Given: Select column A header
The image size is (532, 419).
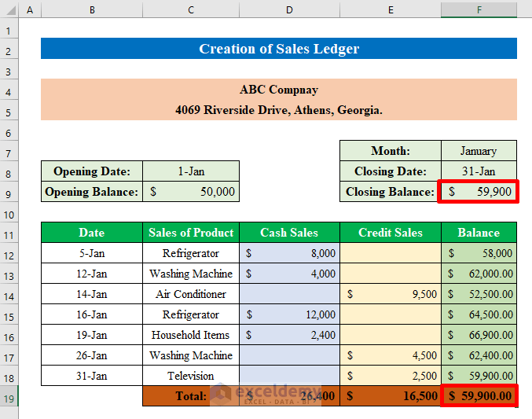Looking at the screenshot, I should coord(30,9).
